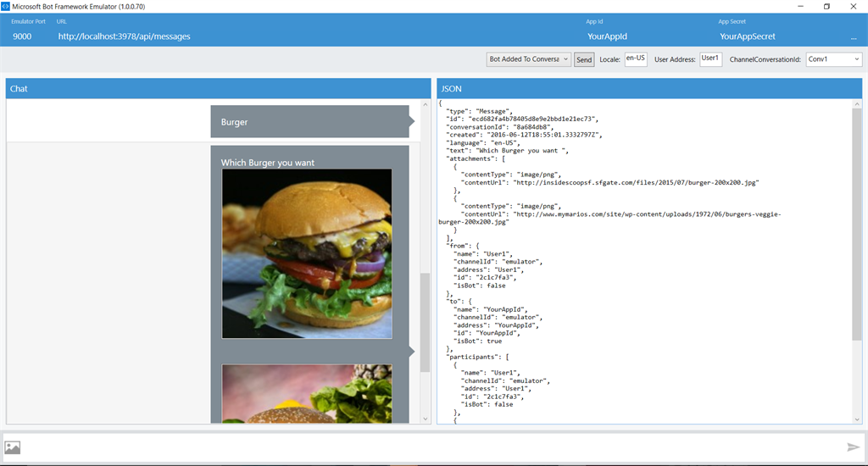Click the JSON "language": "en-US" line
Screen dimensions: 868x466
click(482, 143)
